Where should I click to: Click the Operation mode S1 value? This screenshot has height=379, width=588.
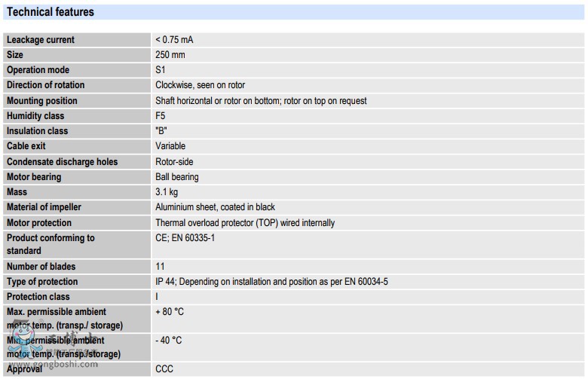click(161, 70)
